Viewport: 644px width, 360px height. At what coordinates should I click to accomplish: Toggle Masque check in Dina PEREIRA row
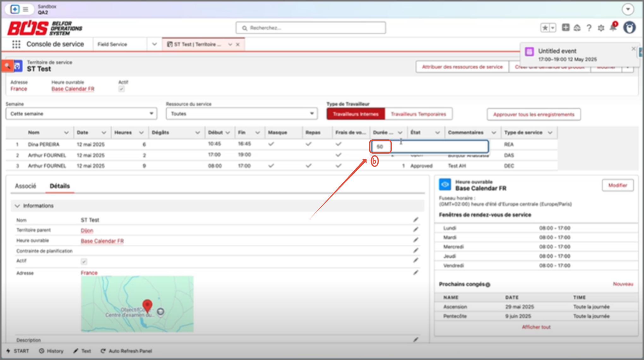271,144
